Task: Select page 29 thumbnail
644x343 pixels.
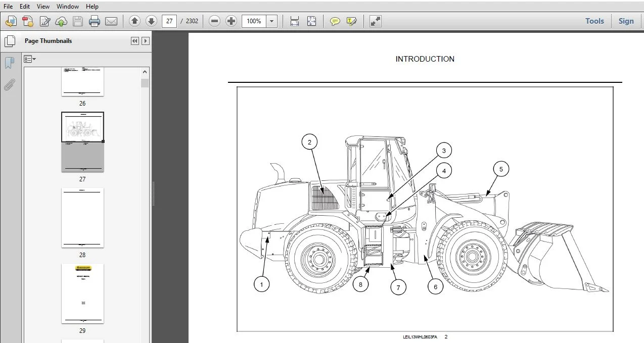Action: [82, 293]
